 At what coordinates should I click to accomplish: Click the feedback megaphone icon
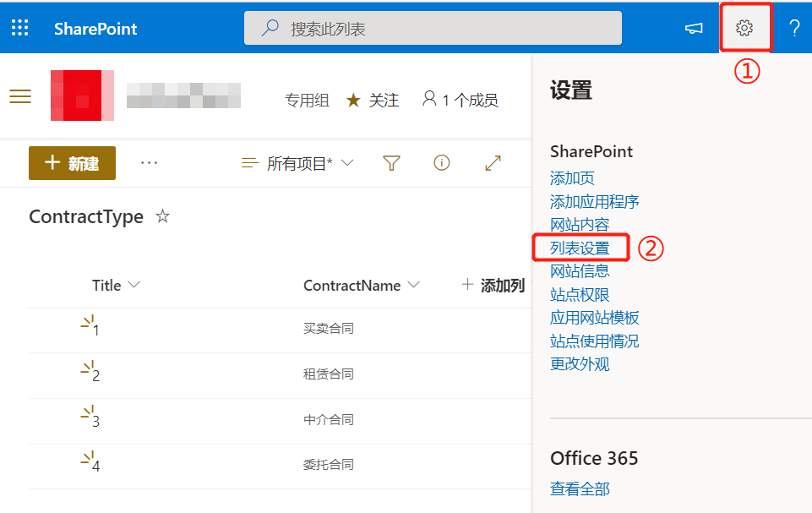coord(693,28)
